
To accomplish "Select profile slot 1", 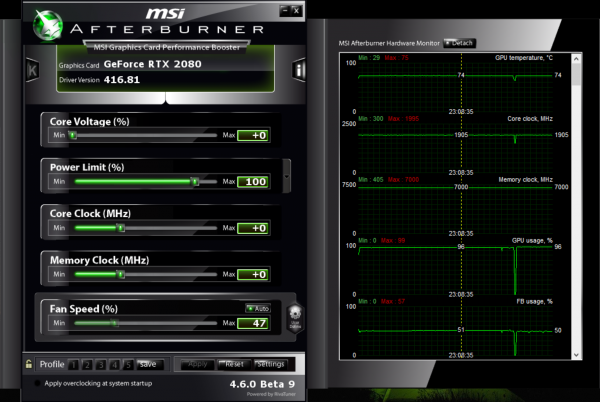I will pyautogui.click(x=73, y=365).
